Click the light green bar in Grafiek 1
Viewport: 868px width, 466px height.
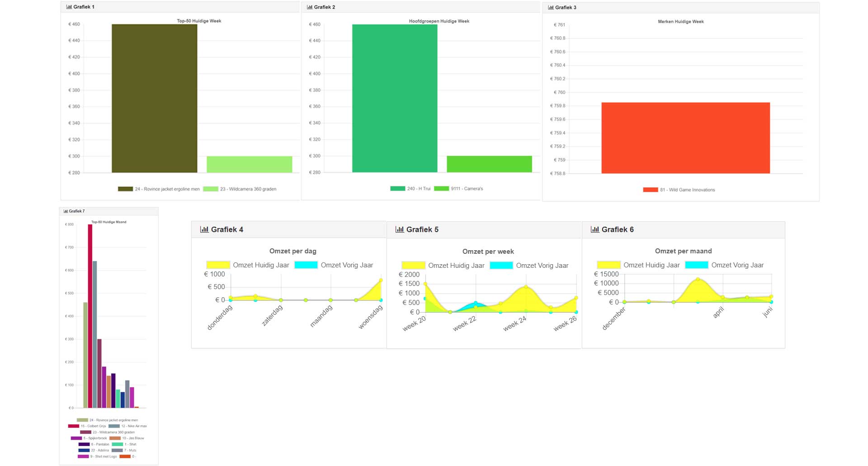coord(250,164)
